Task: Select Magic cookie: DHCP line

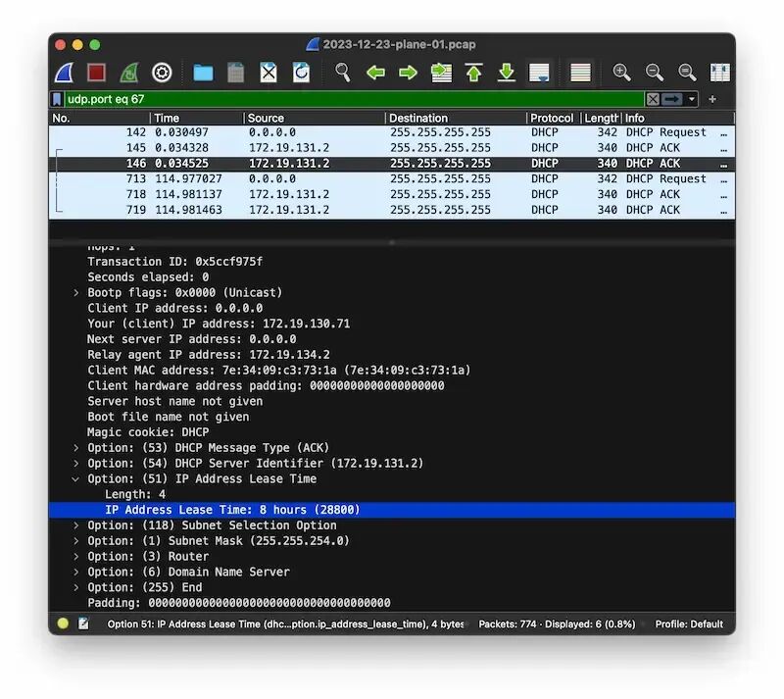Action: 148,432
